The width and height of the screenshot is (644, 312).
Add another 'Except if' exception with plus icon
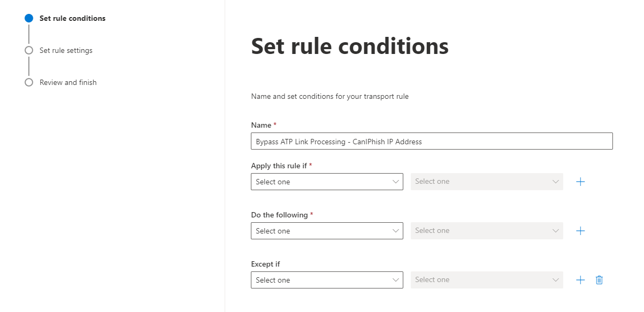(x=580, y=280)
